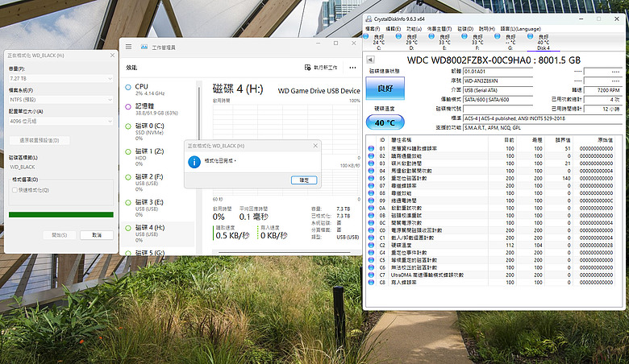Toggle the Quick Format checkbox
This screenshot has width=629, height=364.
[x=15, y=190]
